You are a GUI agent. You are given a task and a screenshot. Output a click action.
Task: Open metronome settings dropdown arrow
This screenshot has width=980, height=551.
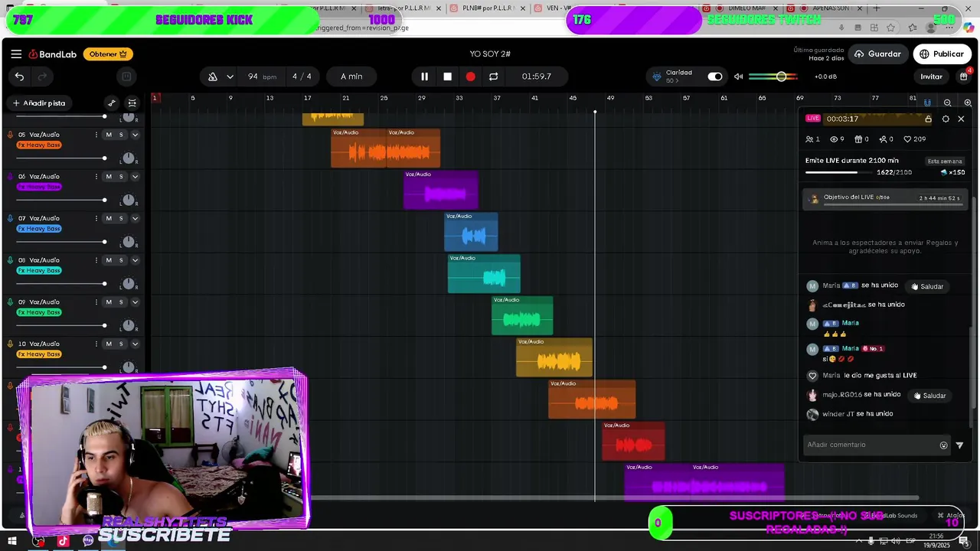[x=230, y=77]
